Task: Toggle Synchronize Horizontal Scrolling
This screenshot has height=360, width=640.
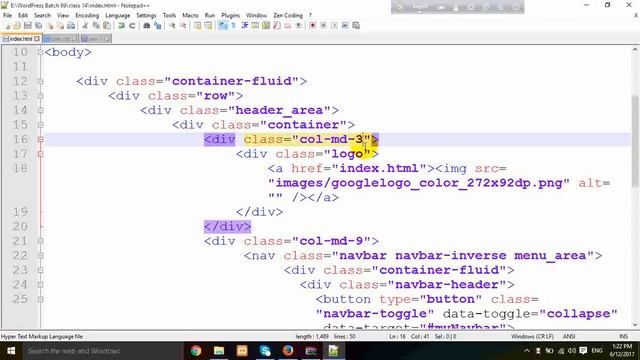Action: [x=209, y=25]
